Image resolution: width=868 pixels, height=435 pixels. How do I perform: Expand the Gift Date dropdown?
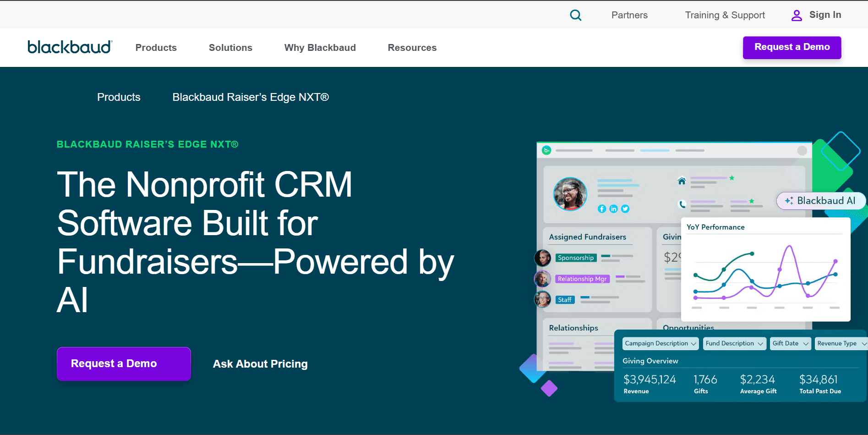click(x=790, y=343)
